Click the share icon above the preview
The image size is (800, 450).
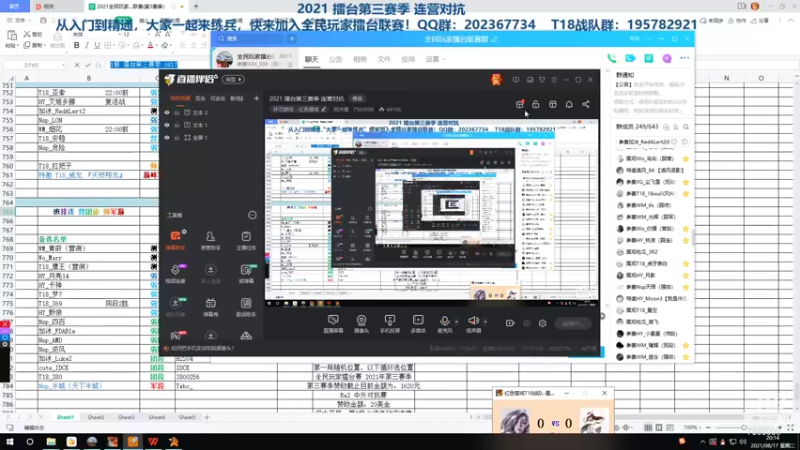pos(586,104)
